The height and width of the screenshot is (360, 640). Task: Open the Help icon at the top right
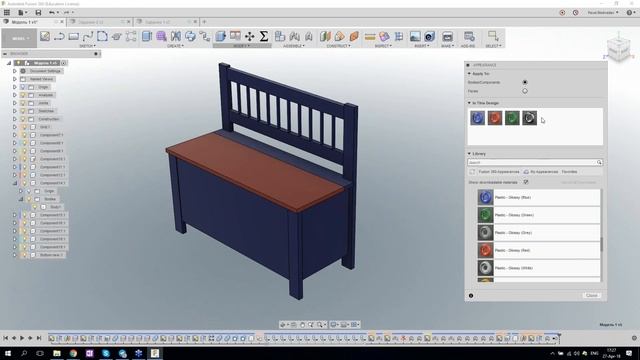coord(629,13)
